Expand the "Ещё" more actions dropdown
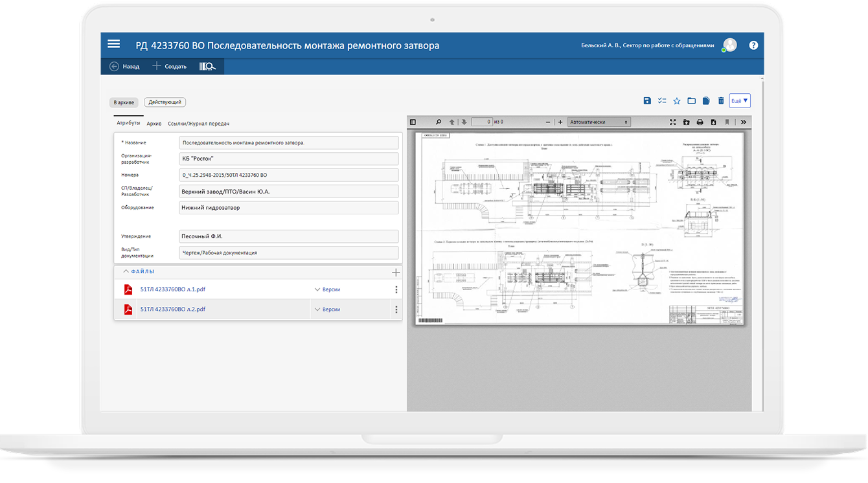 [739, 101]
